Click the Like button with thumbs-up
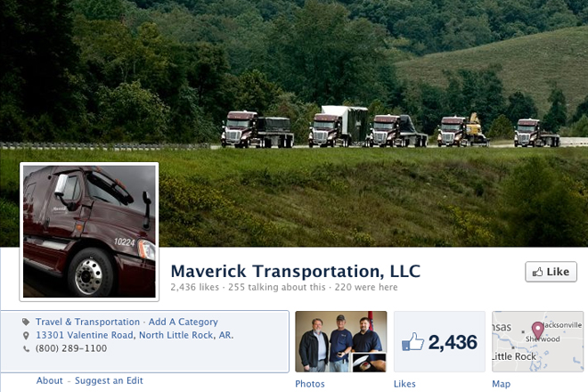The image size is (588, 392). point(551,272)
